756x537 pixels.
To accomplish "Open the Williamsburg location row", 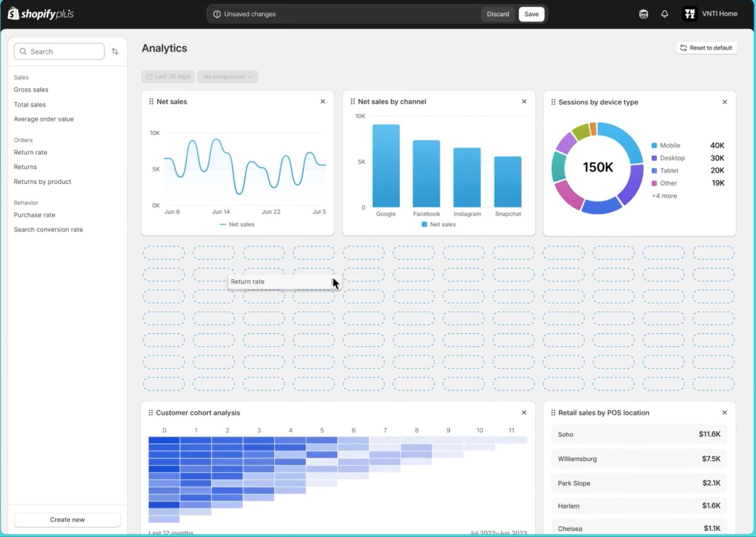I will point(639,459).
